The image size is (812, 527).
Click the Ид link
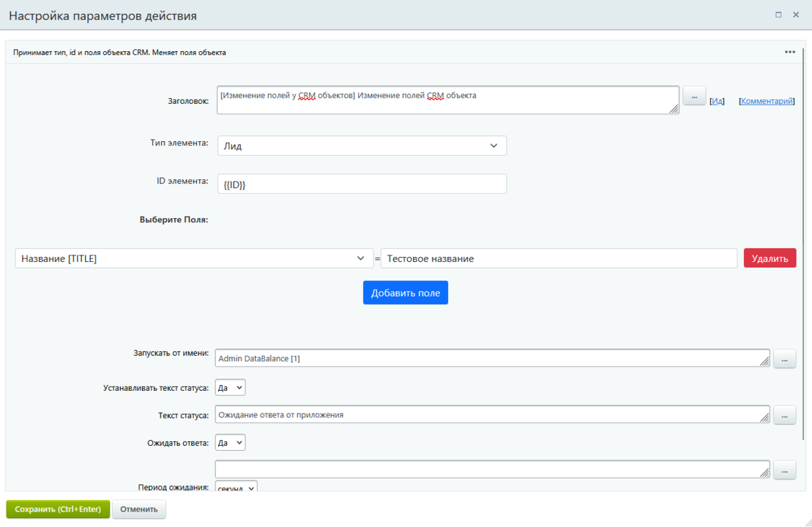718,101
